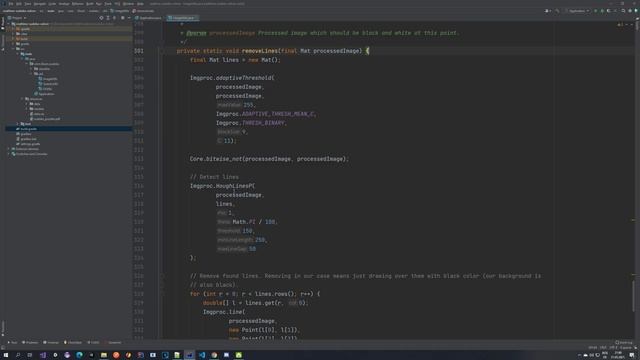
Task: Select the active ImageUtils editor tab
Action: click(182, 18)
